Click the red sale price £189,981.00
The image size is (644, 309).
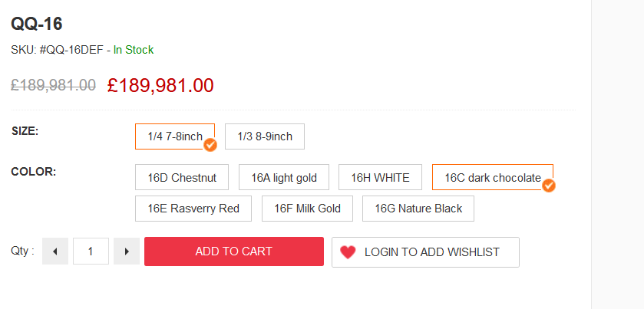tap(160, 85)
